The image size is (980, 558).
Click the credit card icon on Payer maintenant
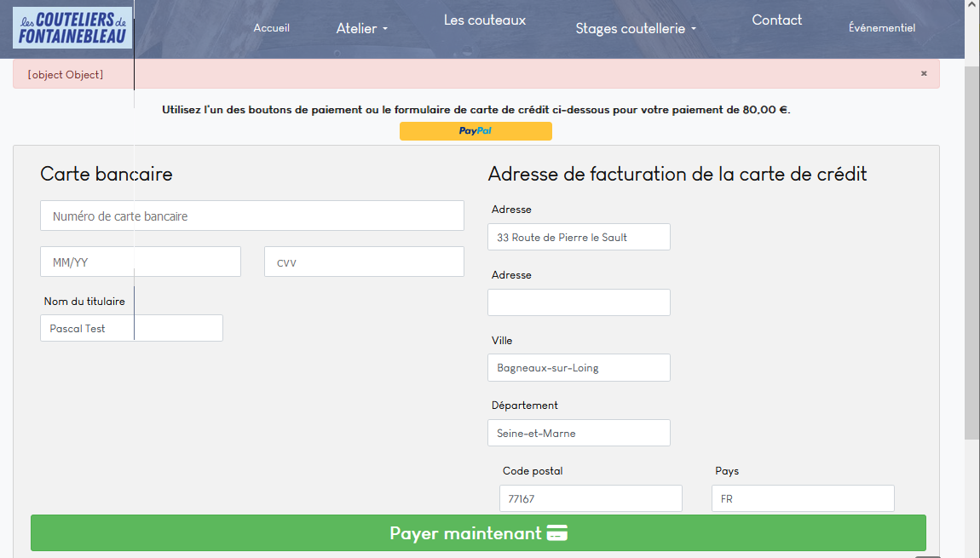(556, 533)
